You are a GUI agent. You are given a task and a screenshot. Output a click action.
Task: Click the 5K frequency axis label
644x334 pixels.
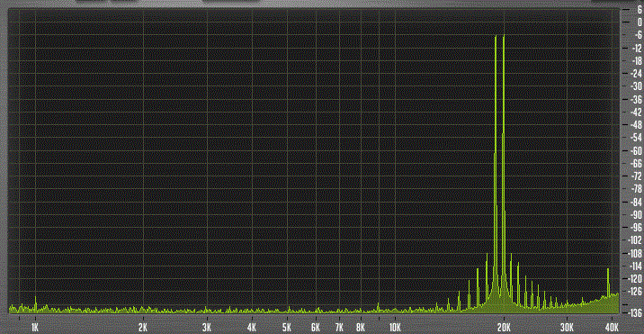[287, 329]
